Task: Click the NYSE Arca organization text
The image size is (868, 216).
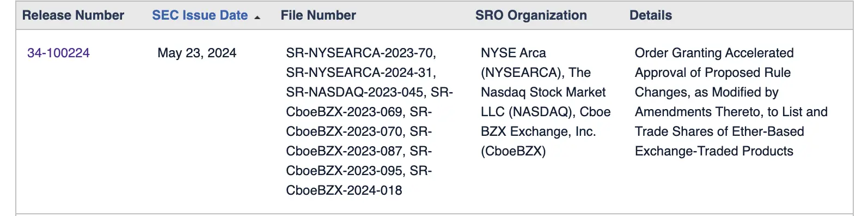Action: click(513, 53)
